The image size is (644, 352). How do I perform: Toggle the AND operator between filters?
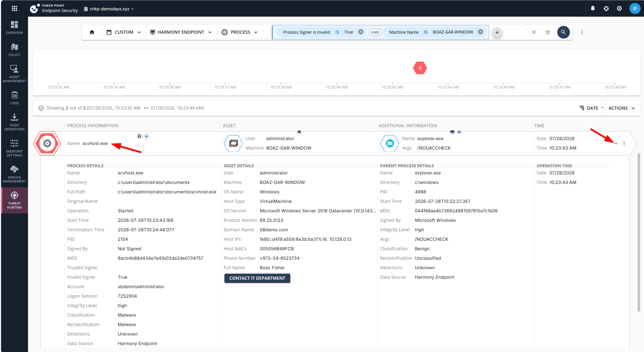375,32
